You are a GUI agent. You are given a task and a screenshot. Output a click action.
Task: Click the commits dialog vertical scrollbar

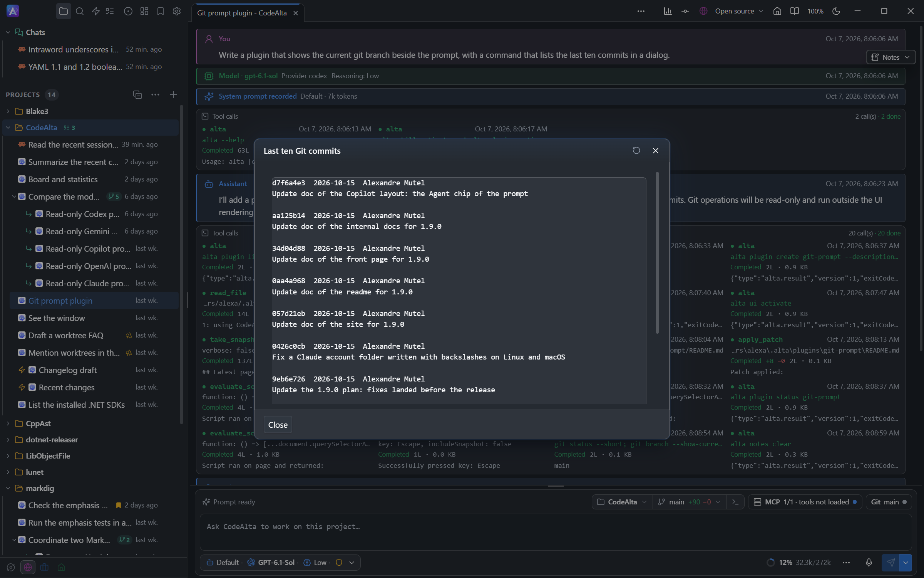(657, 252)
